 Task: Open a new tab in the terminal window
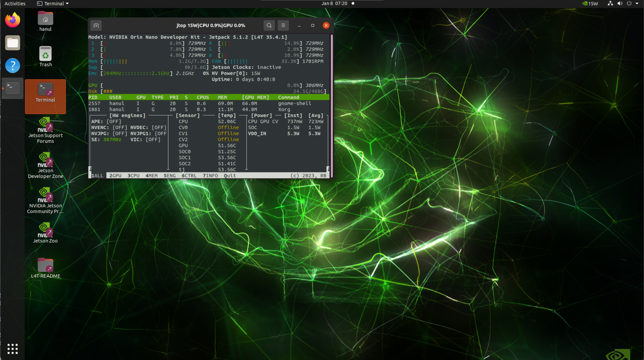[96, 25]
